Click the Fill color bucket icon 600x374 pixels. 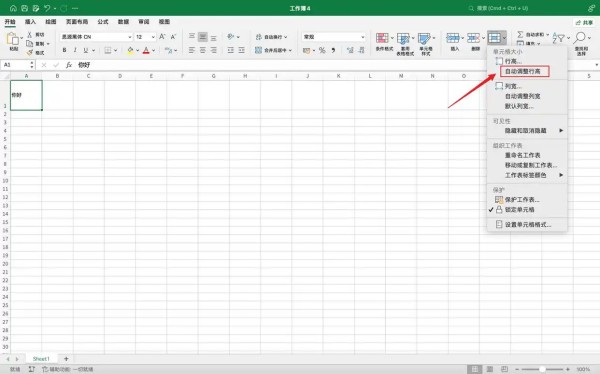point(130,50)
